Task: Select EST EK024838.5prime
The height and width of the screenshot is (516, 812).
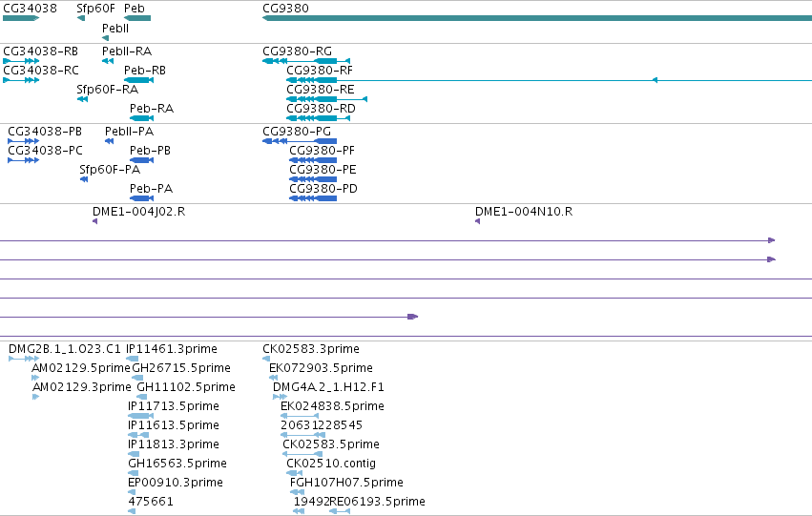Action: pos(332,406)
